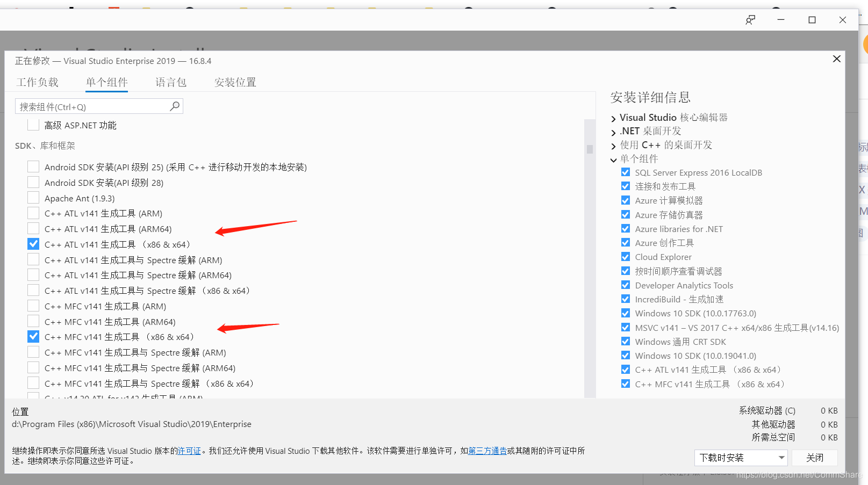
Task: Click the 安装详细信息 heading text
Action: point(650,97)
